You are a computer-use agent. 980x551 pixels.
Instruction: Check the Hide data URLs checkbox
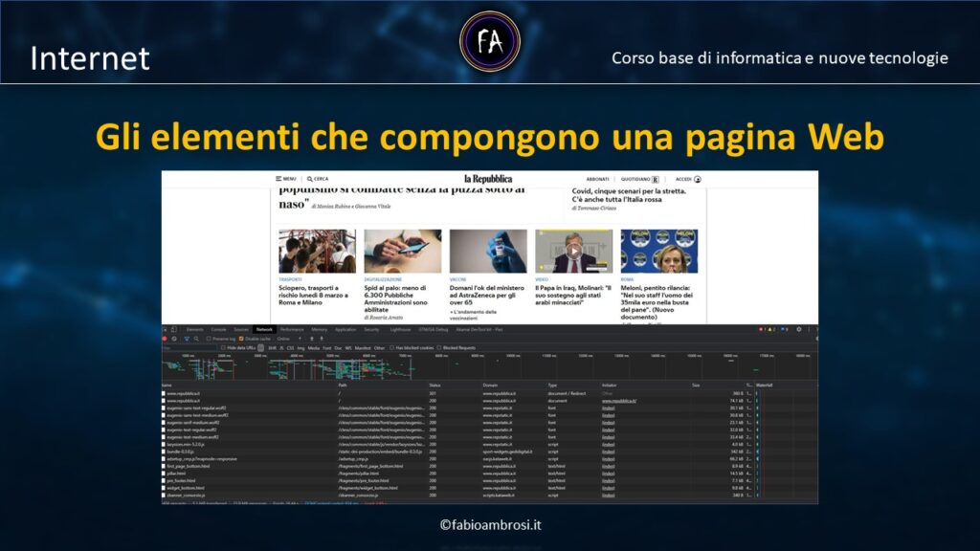(223, 347)
